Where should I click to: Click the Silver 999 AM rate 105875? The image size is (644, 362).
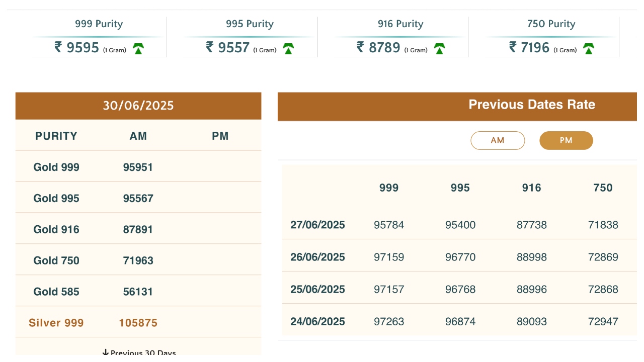point(138,323)
